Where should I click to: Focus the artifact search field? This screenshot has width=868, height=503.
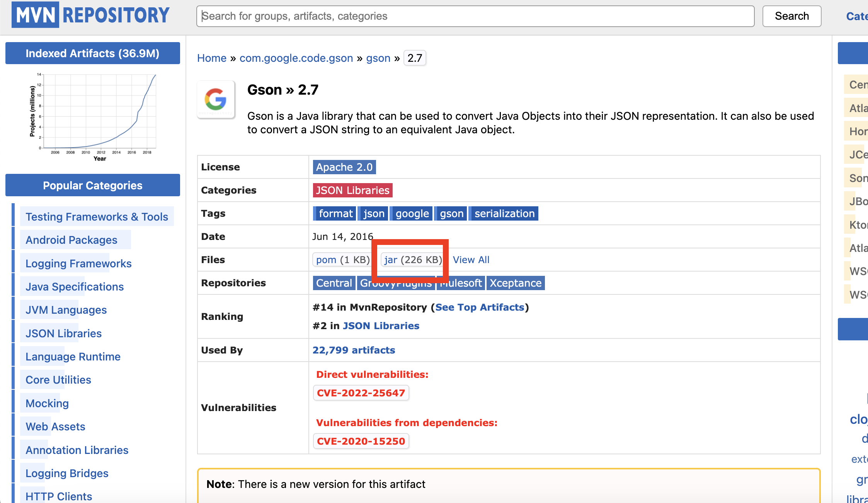(475, 16)
